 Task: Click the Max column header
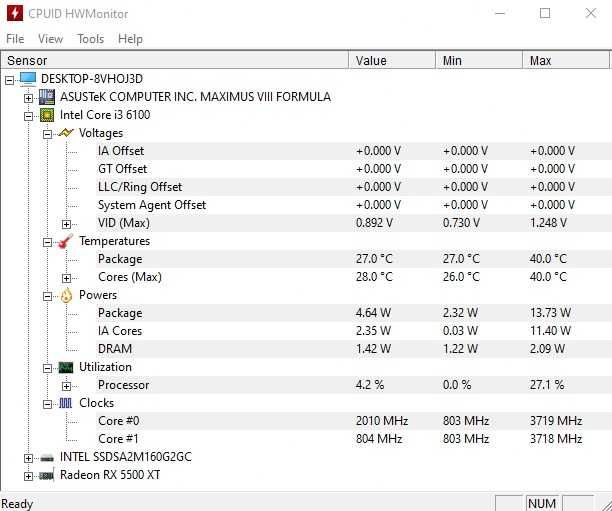[x=566, y=61]
